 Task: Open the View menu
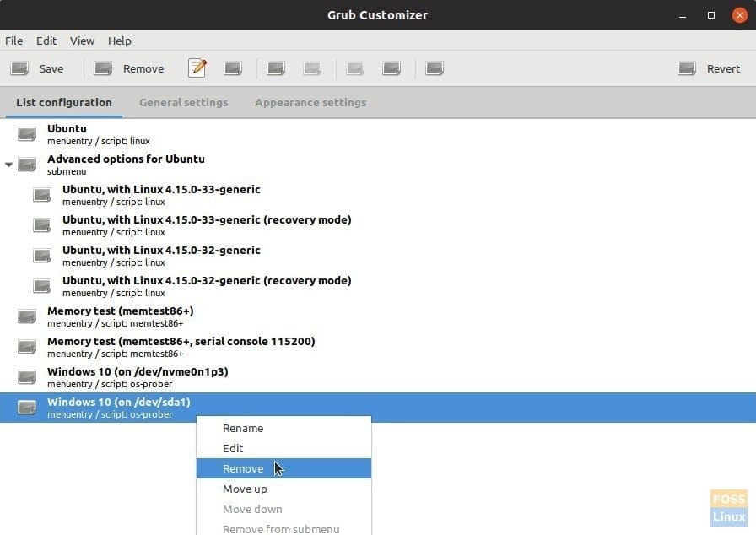(82, 41)
